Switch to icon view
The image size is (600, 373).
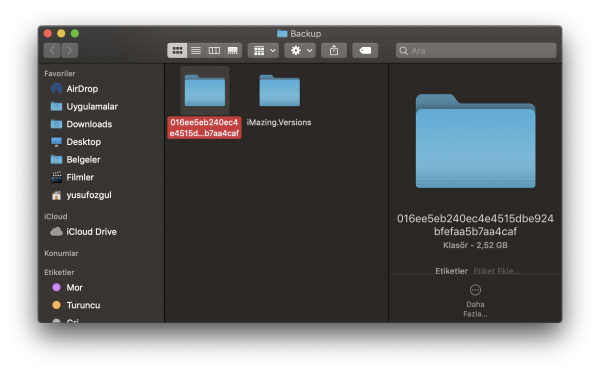pyautogui.click(x=177, y=50)
